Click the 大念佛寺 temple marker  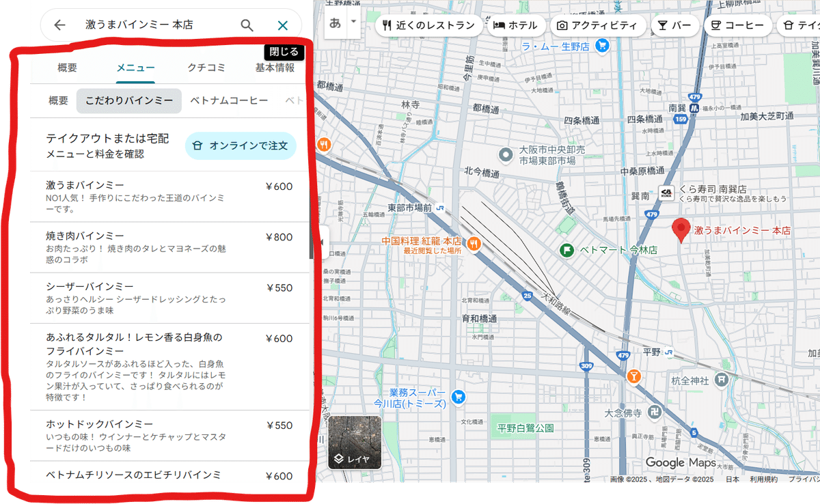pos(654,413)
